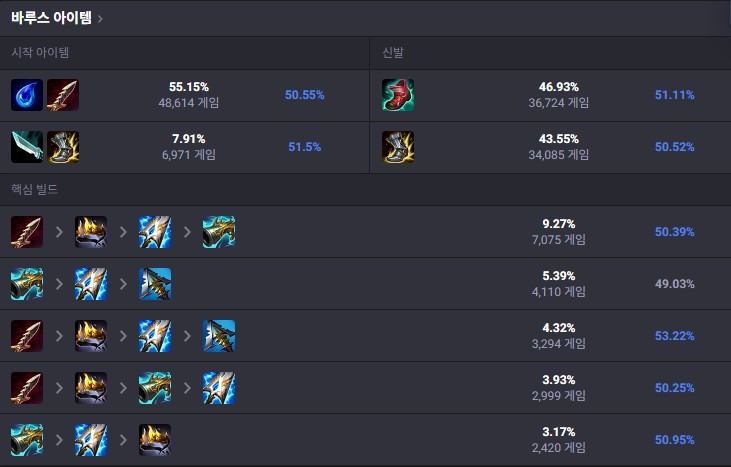Viewport: 731px width, 467px height.
Task: Select the last item icon in 5.39% build
Action: click(x=155, y=284)
